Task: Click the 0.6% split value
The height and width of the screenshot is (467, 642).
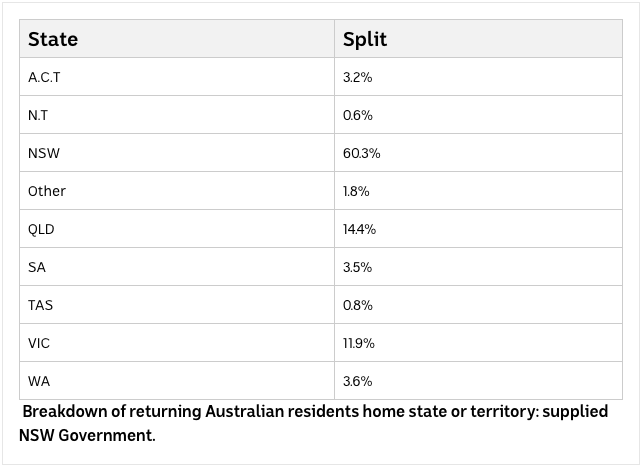Action: coord(358,115)
